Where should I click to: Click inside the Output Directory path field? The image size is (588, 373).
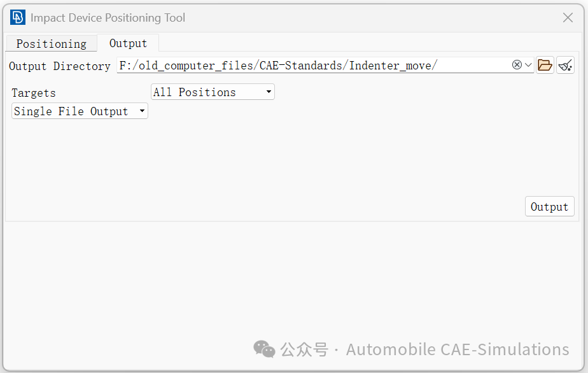point(314,66)
